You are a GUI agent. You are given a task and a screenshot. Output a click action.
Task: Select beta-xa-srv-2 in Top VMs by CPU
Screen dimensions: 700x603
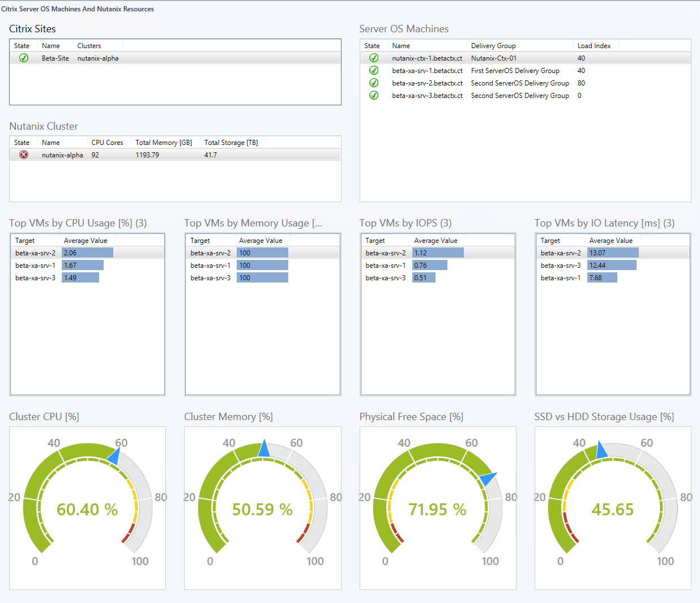point(36,253)
